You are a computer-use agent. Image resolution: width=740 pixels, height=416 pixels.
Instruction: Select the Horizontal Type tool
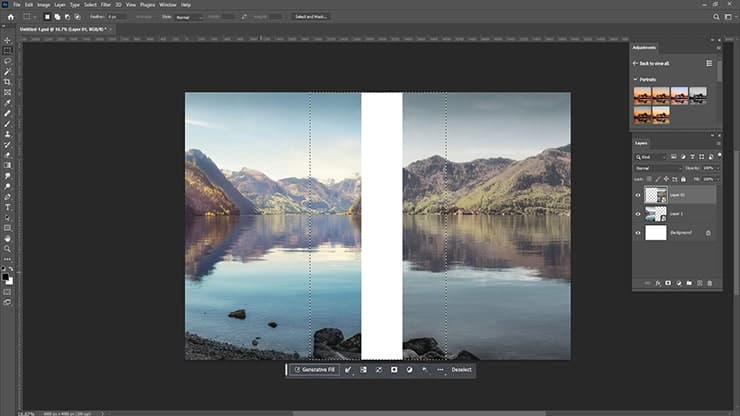point(7,207)
